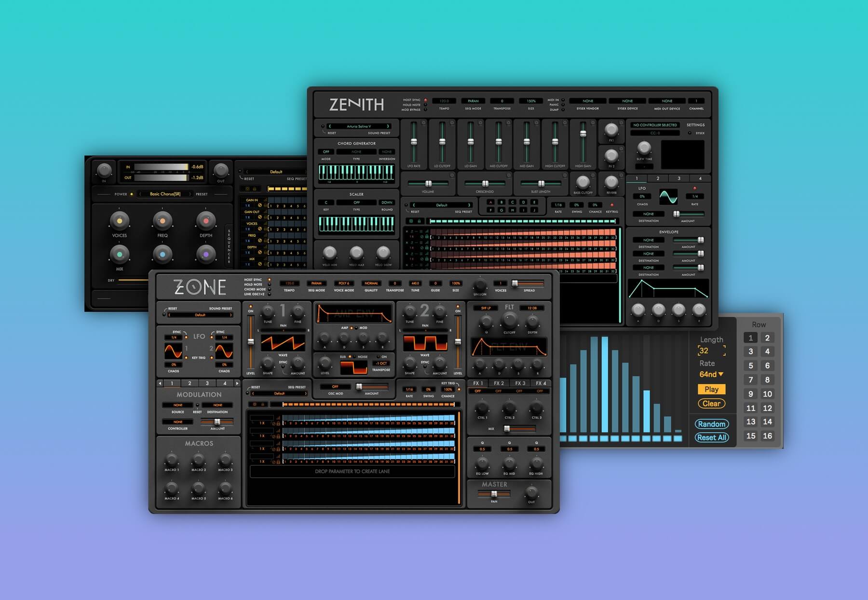Image resolution: width=868 pixels, height=600 pixels.
Task: Switch to the FX 2 tab
Action: pyautogui.click(x=499, y=383)
